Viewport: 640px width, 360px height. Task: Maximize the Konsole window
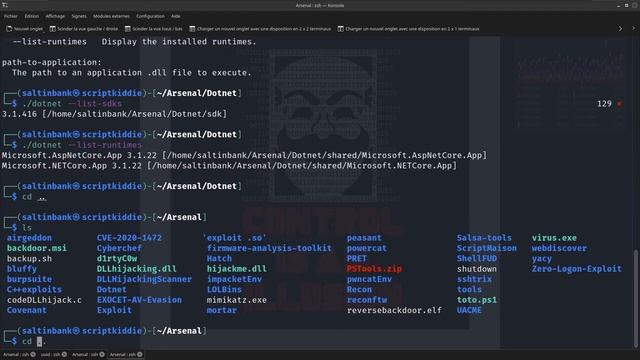click(627, 5)
